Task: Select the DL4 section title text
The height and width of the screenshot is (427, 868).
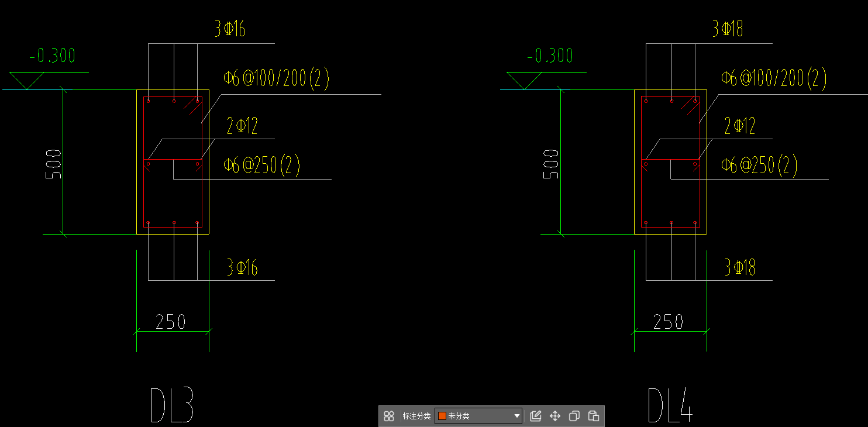Action: 670,405
